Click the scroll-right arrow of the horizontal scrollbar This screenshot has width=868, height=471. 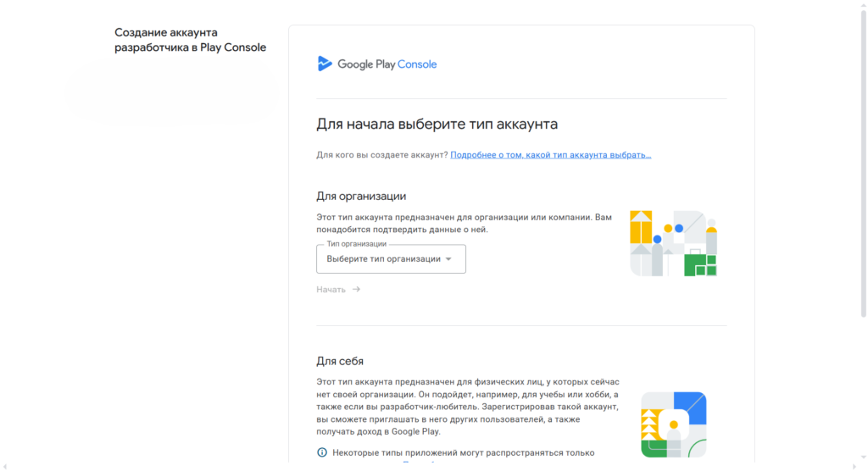(x=854, y=467)
